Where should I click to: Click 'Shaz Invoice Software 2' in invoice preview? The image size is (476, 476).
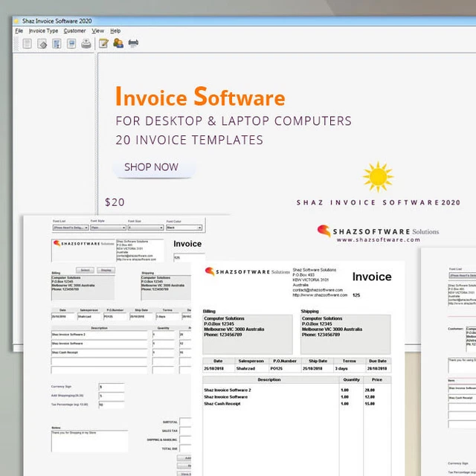coord(228,390)
